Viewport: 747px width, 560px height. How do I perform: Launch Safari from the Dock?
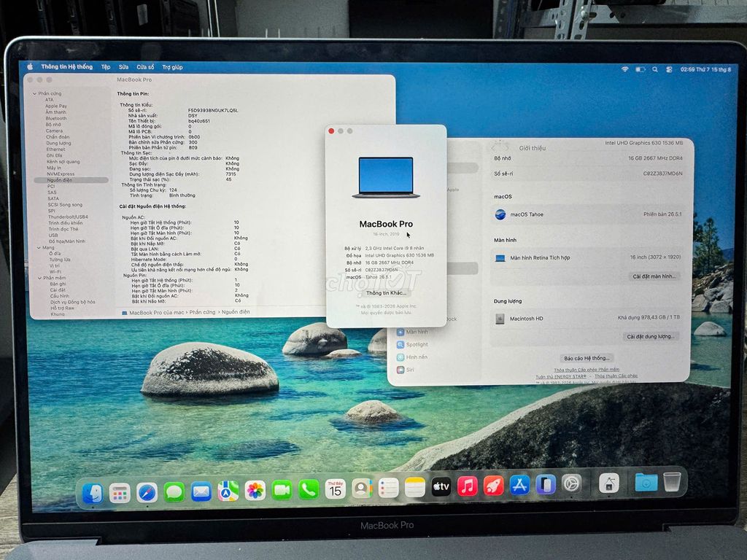[x=147, y=493]
